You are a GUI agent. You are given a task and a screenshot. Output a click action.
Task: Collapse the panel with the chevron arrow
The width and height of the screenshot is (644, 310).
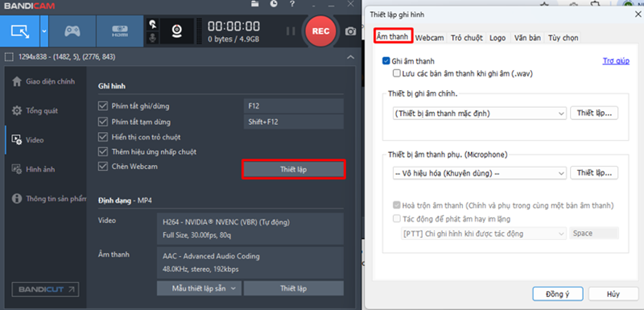350,57
